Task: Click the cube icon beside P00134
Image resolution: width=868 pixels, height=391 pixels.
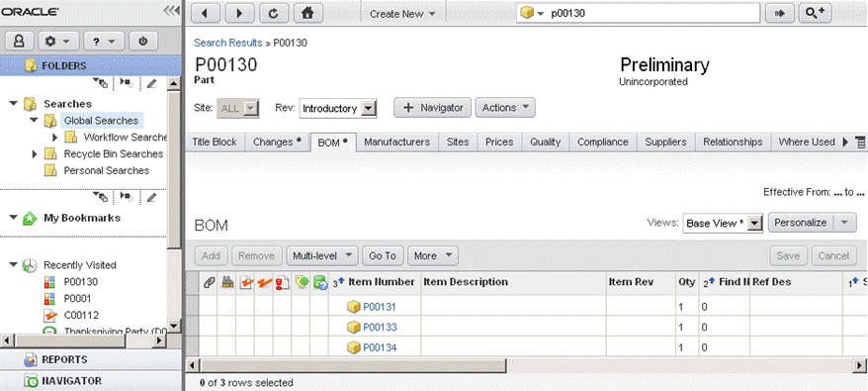Action: click(x=354, y=347)
